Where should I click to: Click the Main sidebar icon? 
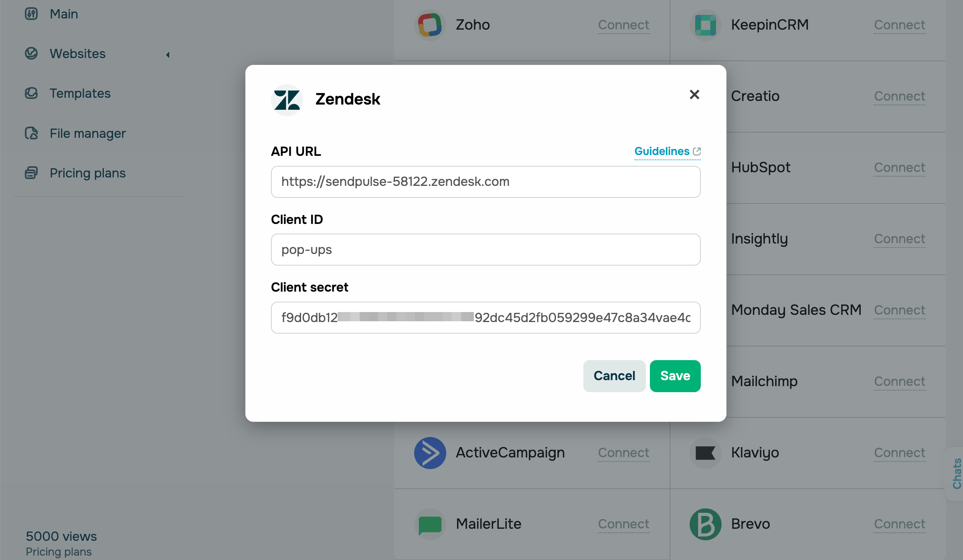[31, 14]
